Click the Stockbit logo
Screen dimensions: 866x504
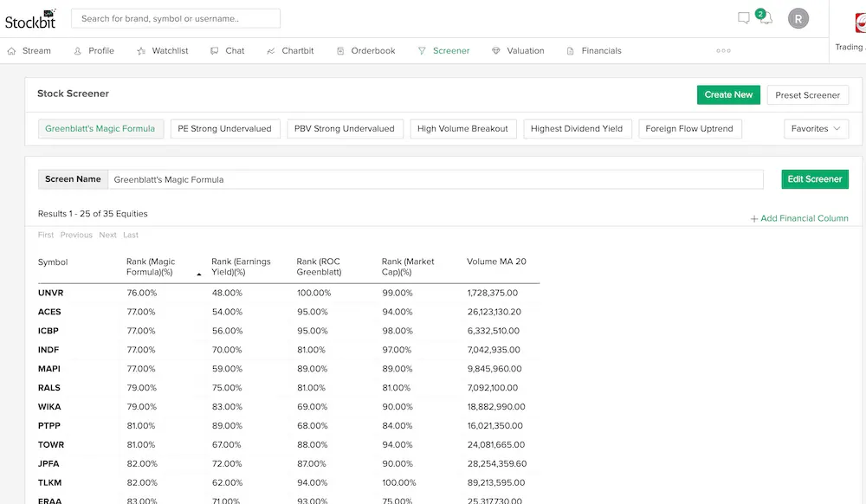tap(30, 18)
